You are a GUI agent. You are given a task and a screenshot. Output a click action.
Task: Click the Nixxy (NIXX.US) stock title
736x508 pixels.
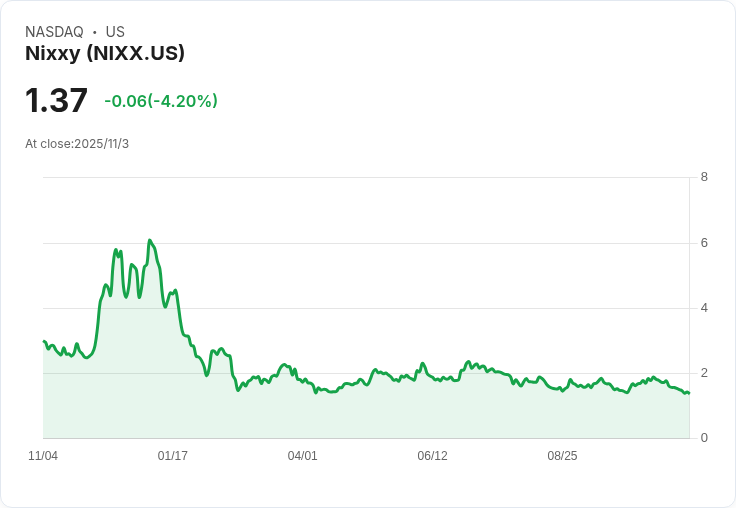tap(105, 53)
